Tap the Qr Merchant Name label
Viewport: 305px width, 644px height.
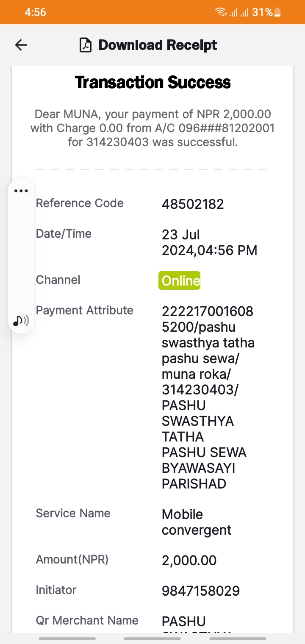click(87, 620)
